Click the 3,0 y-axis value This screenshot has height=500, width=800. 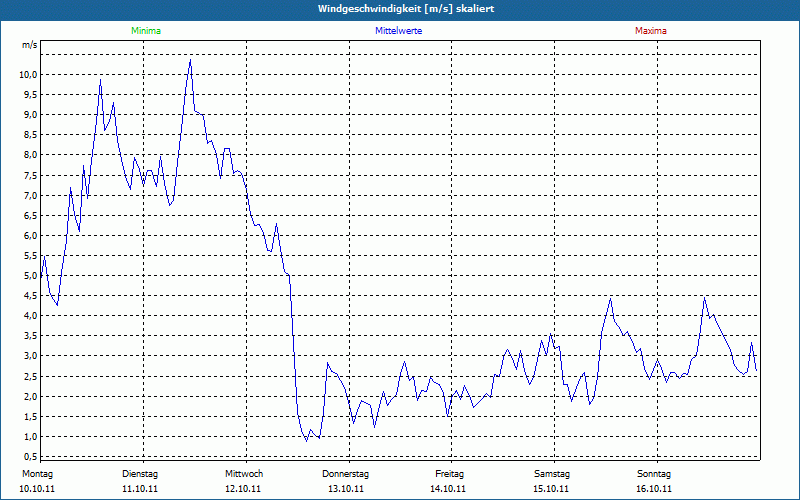click(x=31, y=356)
